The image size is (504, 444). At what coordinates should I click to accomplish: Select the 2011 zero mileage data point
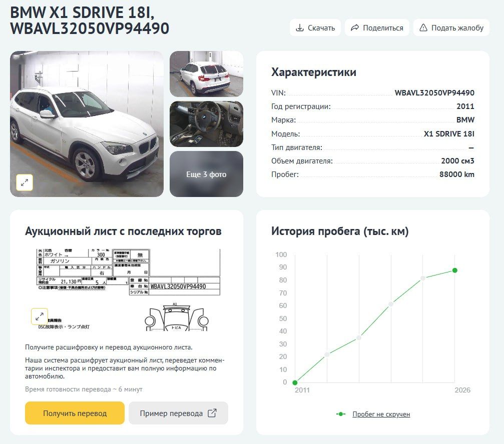click(x=295, y=382)
